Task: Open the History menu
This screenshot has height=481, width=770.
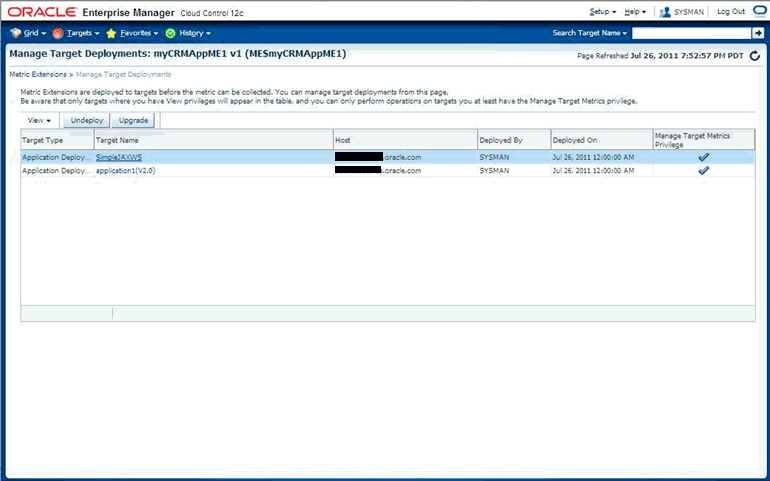Action: (x=195, y=33)
